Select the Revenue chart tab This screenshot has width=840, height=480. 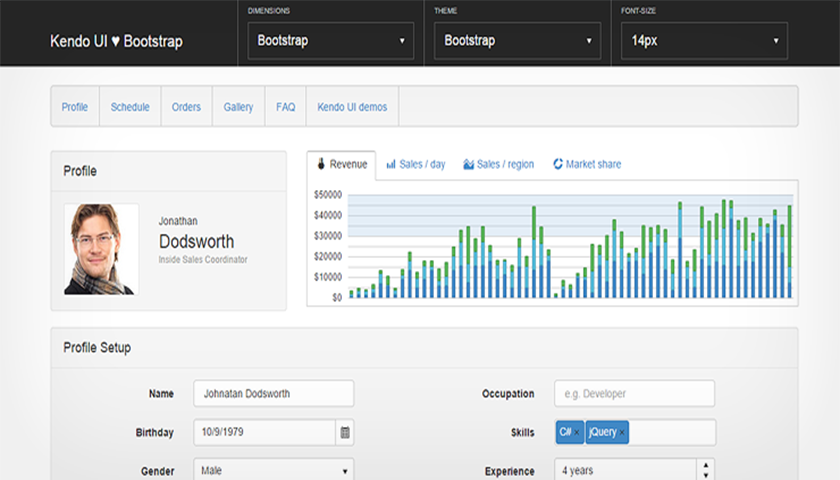342,164
